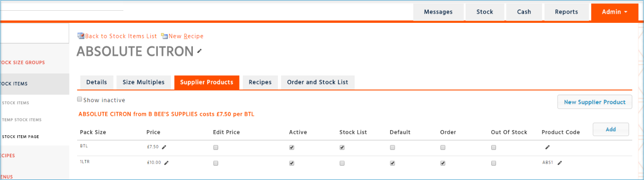Edit the BTL row product code pencil
644x180 pixels.
point(547,147)
